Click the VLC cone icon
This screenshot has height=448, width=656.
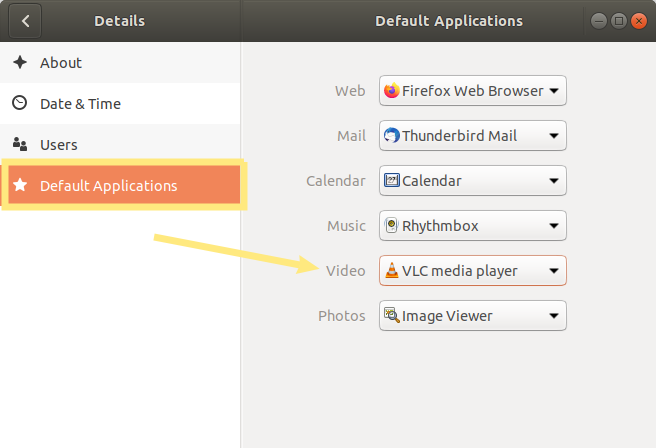392,270
